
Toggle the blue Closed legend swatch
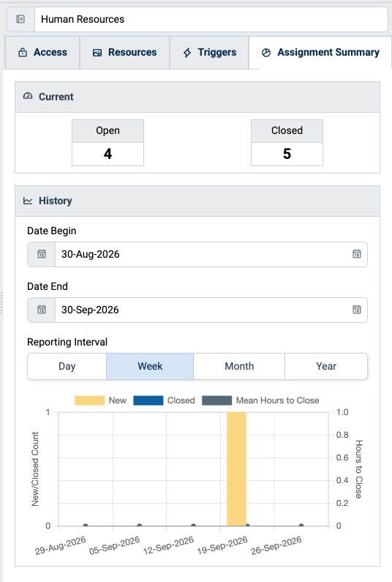coord(148,400)
